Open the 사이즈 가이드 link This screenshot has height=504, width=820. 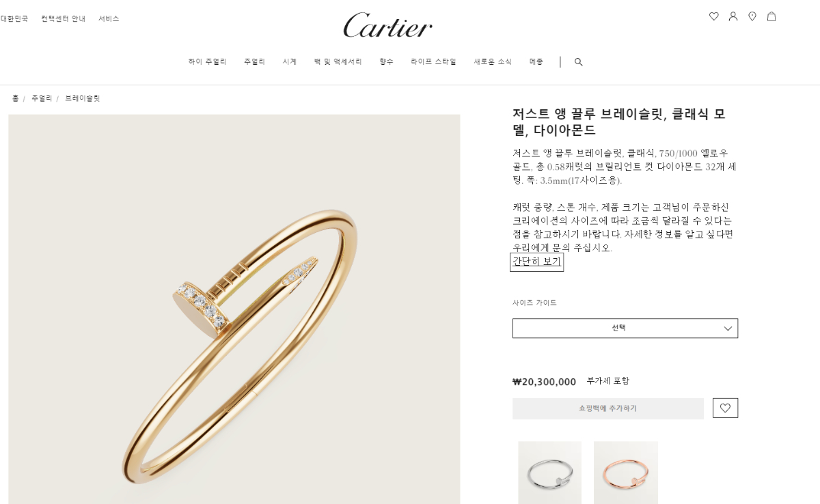click(534, 303)
